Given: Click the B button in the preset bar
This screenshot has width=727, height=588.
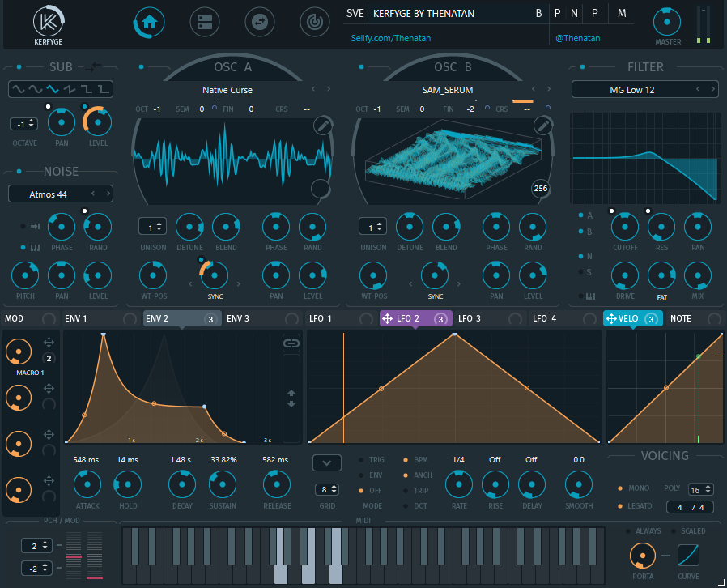Looking at the screenshot, I should point(538,14).
